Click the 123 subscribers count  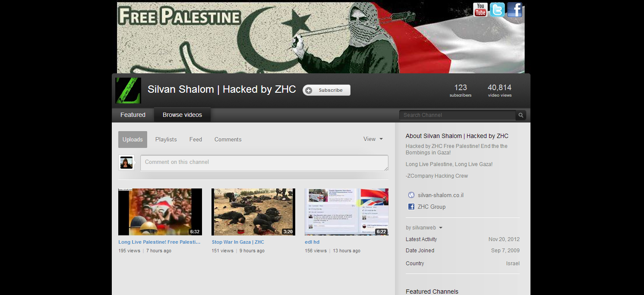coord(461,90)
